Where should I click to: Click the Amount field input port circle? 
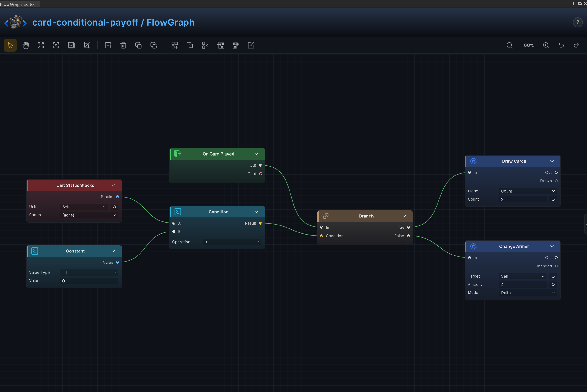pyautogui.click(x=553, y=285)
